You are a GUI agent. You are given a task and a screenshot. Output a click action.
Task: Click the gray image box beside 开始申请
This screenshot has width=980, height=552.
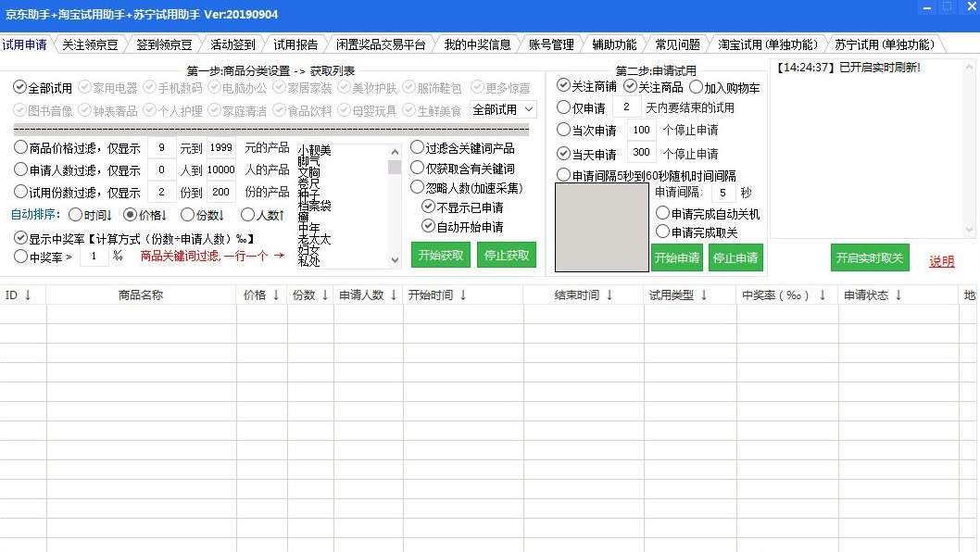601,227
